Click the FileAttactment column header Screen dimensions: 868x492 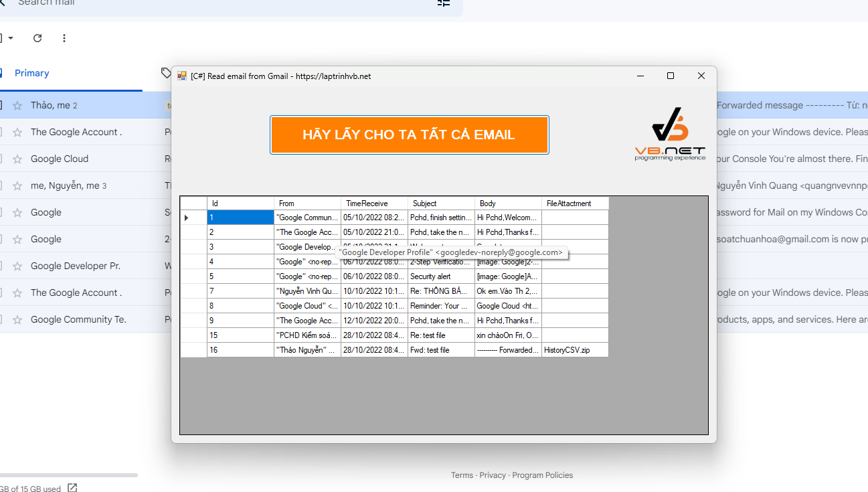[x=575, y=203]
